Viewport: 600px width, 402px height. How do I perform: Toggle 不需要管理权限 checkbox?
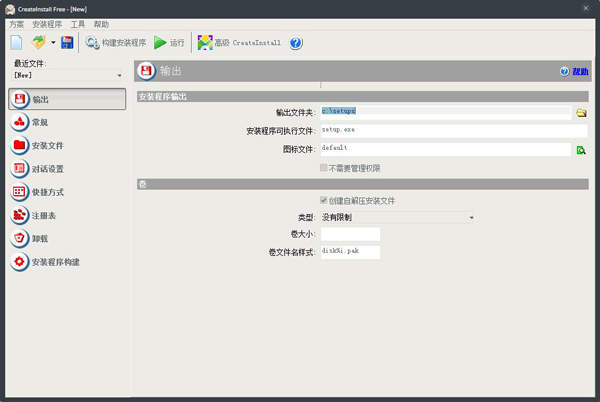[323, 168]
